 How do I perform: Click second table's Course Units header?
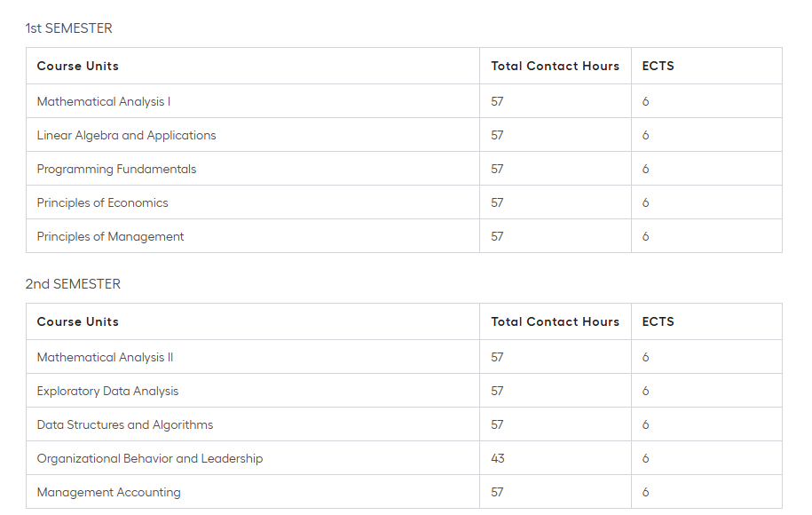(78, 322)
